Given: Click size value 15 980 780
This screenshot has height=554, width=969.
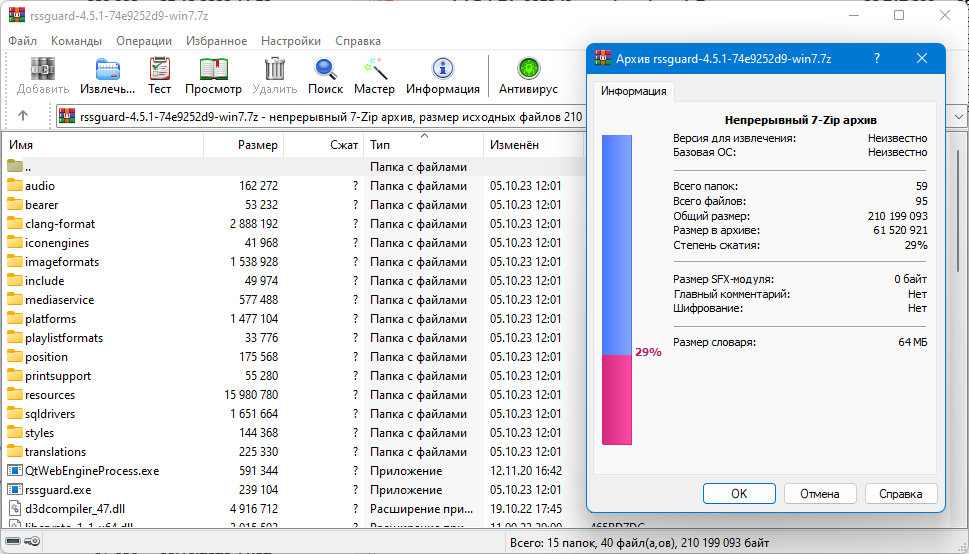Looking at the screenshot, I should (251, 394).
